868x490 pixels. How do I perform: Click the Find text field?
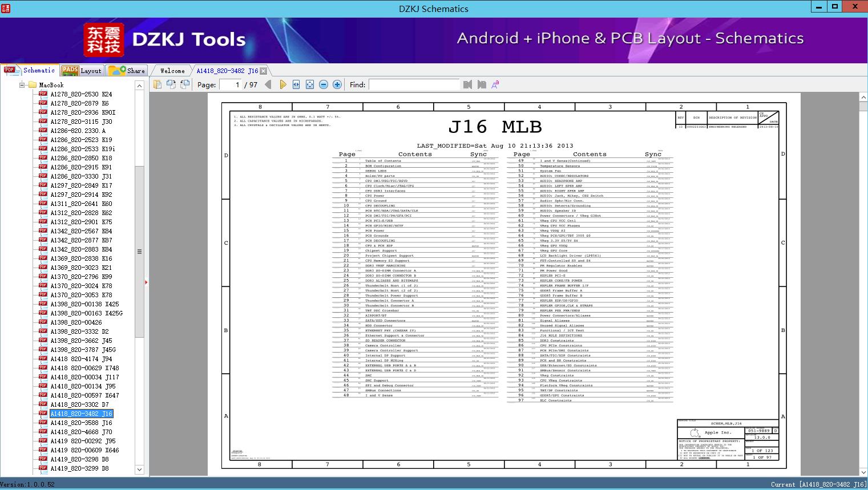point(414,84)
